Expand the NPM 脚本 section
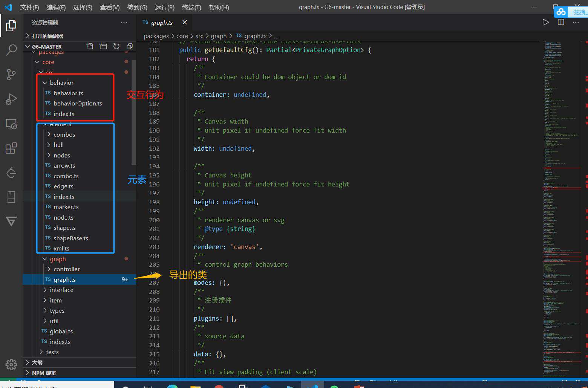This screenshot has width=588, height=388. (79, 373)
